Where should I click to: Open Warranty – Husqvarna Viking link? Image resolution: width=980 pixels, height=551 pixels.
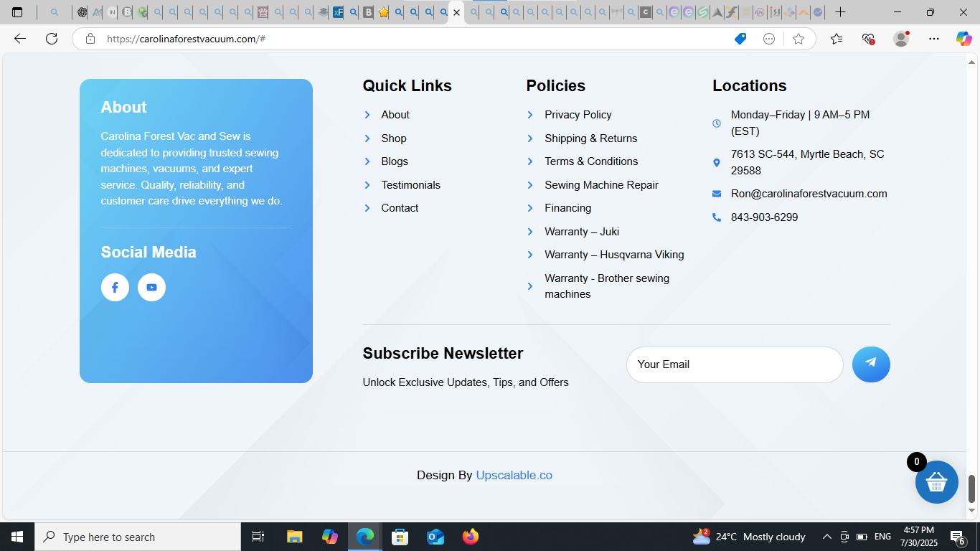click(x=614, y=255)
